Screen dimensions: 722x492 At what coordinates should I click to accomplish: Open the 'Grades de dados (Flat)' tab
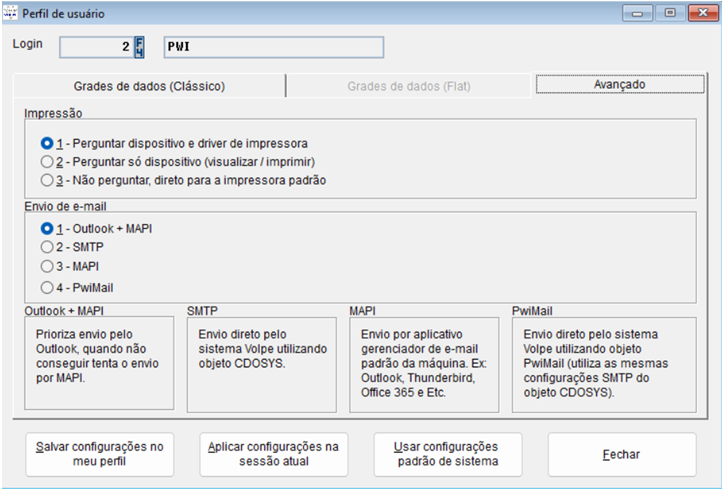click(409, 86)
